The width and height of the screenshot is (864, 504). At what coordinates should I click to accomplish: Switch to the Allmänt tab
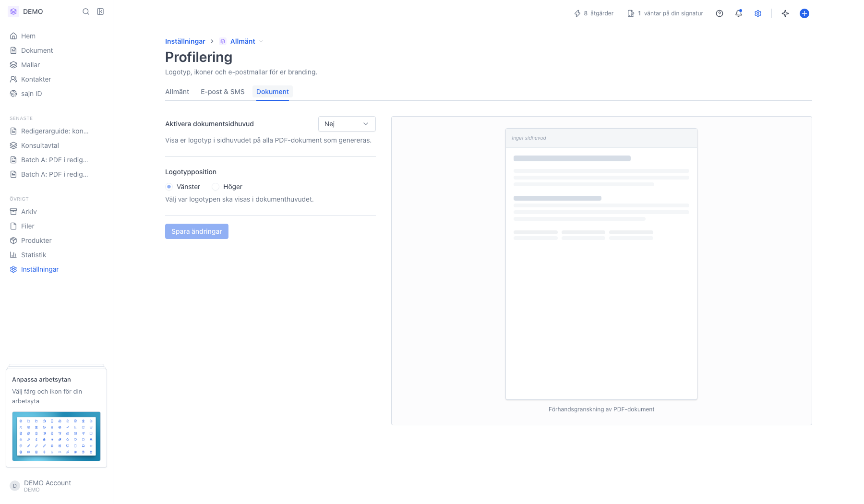coord(177,92)
